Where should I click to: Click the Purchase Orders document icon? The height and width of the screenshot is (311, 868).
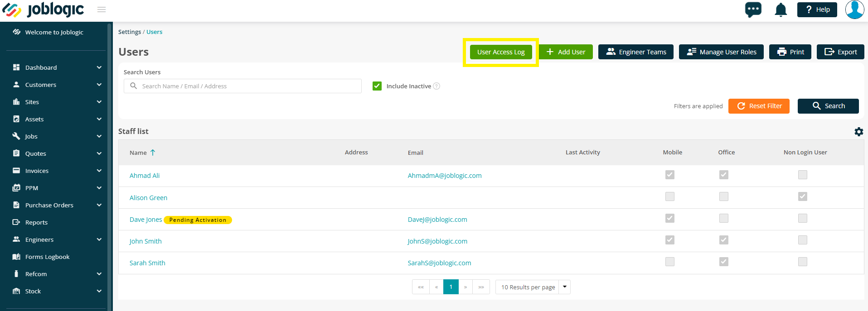16,205
